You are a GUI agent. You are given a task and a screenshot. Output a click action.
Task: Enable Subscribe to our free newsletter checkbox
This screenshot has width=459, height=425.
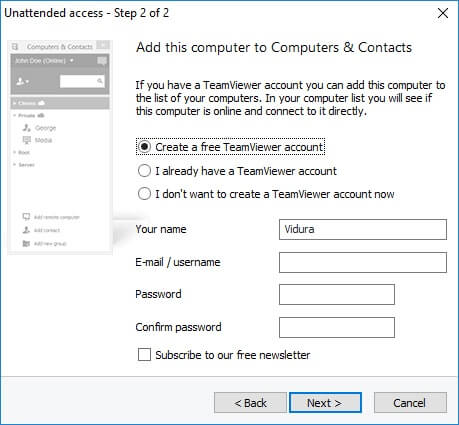pos(144,355)
